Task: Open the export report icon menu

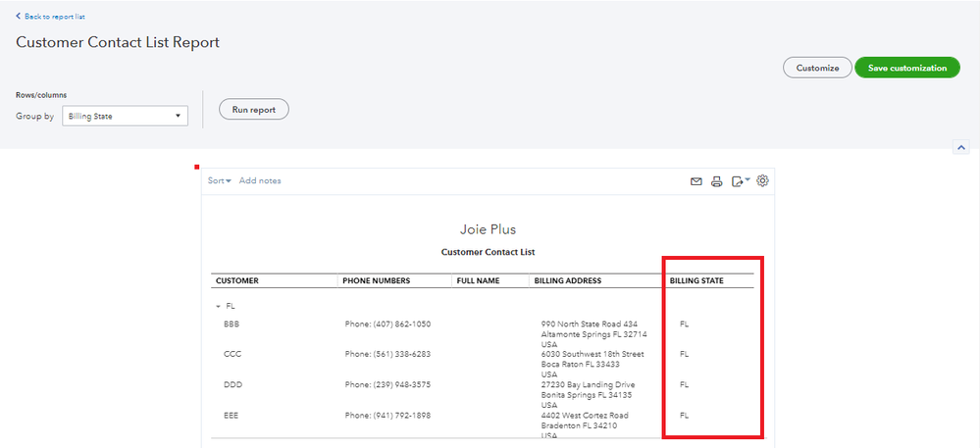Action: tap(741, 181)
